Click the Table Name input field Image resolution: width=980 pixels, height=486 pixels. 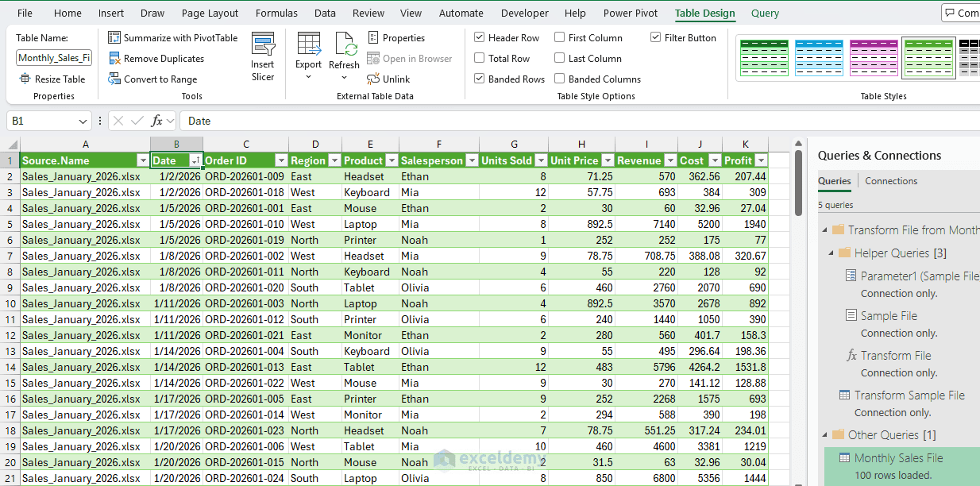tap(54, 58)
